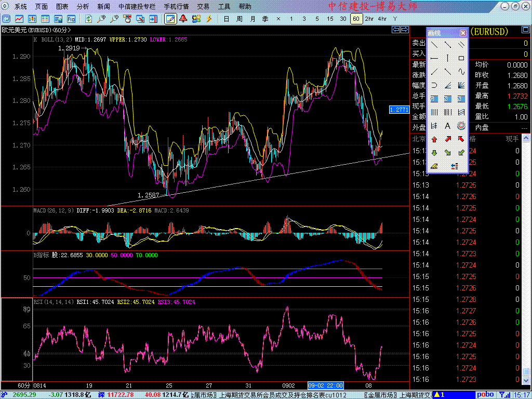Toggle the drawing tools pencil button

click(x=169, y=19)
